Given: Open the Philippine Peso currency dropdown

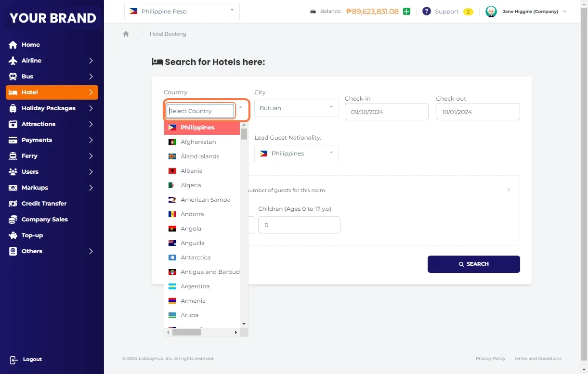Looking at the screenshot, I should pyautogui.click(x=182, y=12).
